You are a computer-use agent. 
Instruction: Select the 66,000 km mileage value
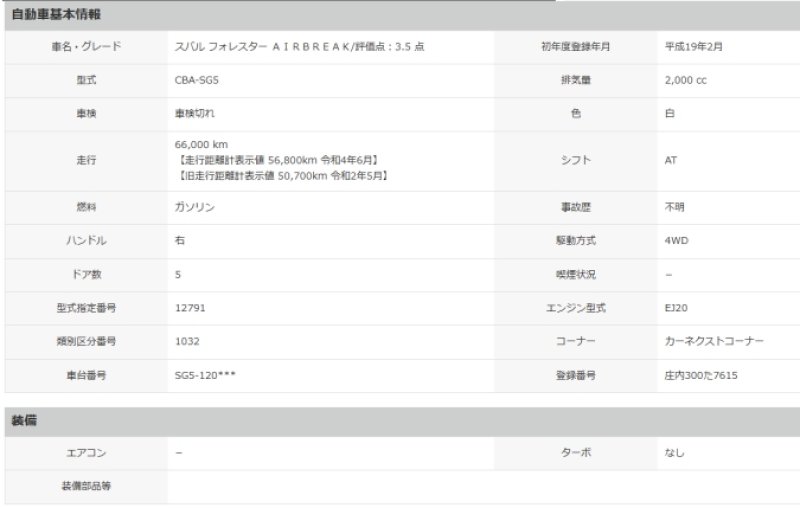click(x=201, y=145)
